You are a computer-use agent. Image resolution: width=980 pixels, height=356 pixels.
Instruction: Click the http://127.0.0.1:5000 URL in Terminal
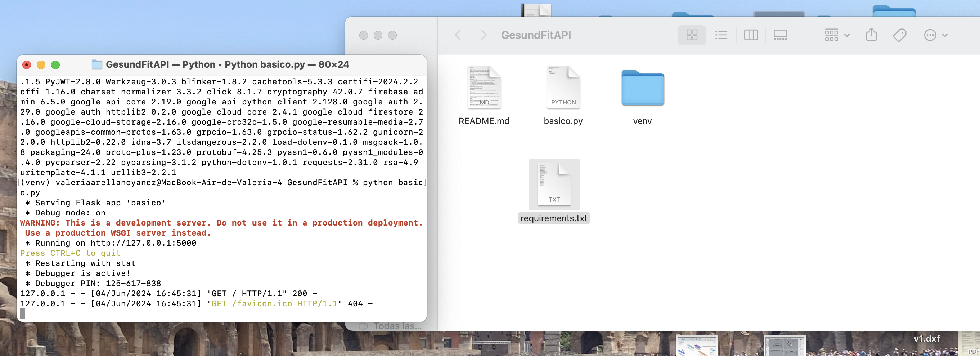143,243
